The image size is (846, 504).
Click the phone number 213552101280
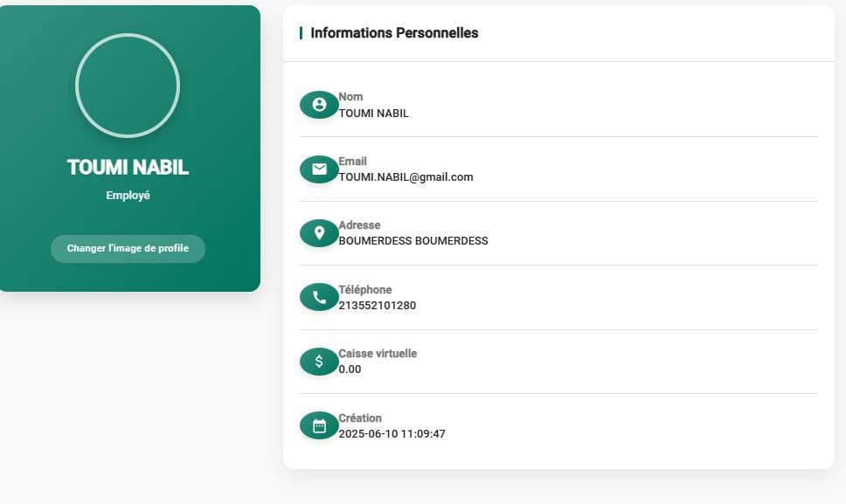pyautogui.click(x=377, y=306)
